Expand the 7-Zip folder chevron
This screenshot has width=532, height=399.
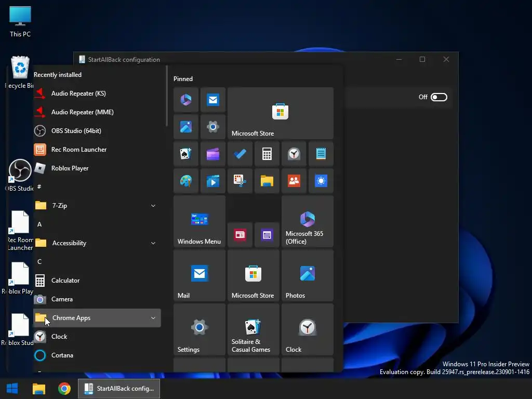point(153,206)
